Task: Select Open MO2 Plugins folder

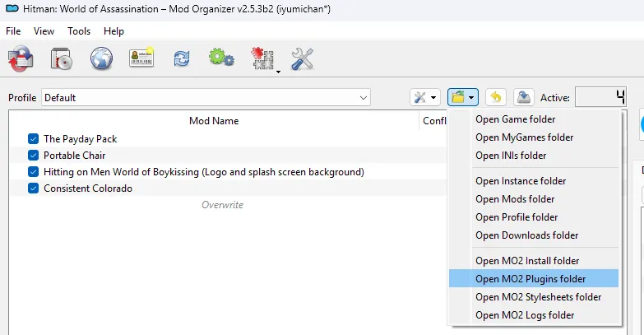Action: 530,278
